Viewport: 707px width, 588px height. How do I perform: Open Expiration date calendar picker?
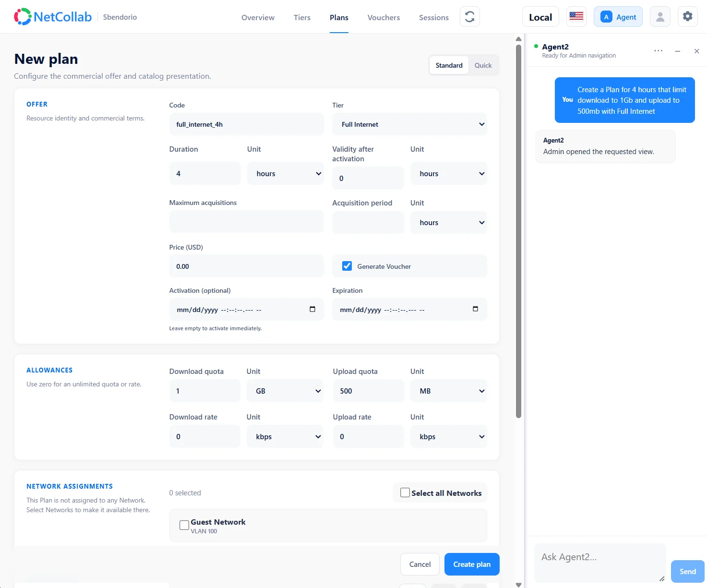(476, 309)
